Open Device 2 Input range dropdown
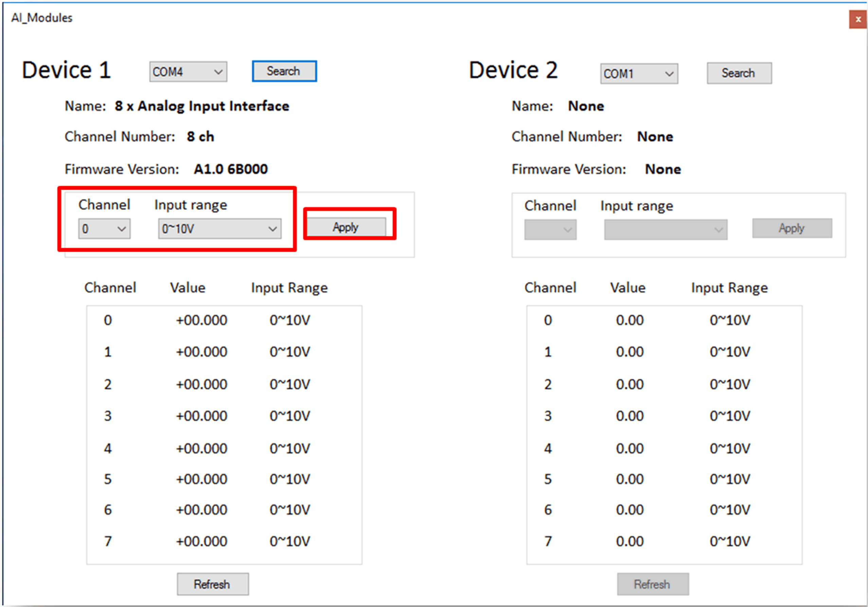 pyautogui.click(x=666, y=229)
